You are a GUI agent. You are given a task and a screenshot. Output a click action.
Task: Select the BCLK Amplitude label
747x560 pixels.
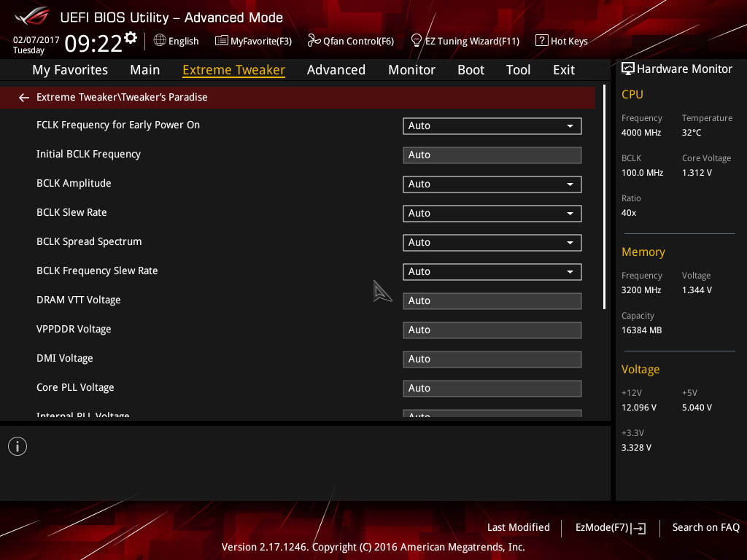click(x=74, y=183)
